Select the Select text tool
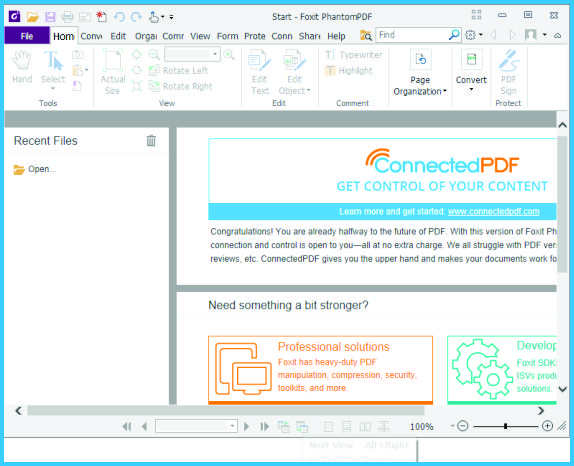 (53, 67)
